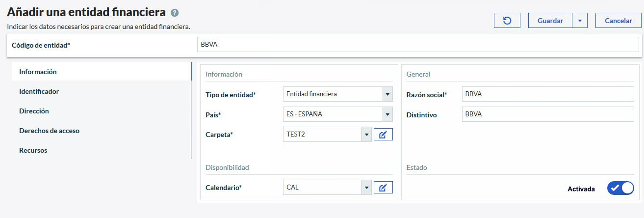Click the Cancelar button

tap(618, 21)
